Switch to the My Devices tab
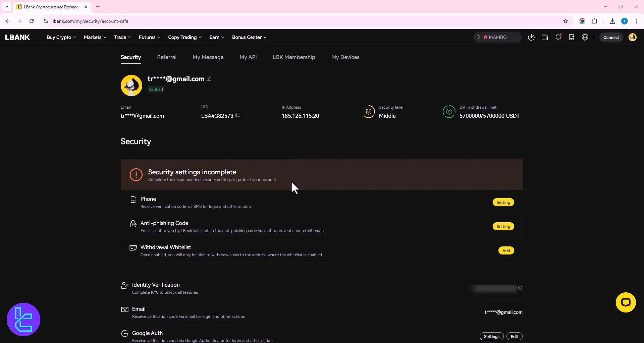644x343 pixels. [x=345, y=57]
